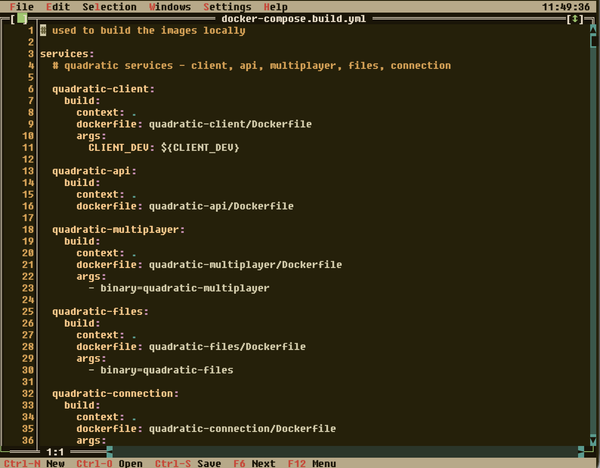The width and height of the screenshot is (600, 468).
Task: Place cursor on the 'services:' line
Action: (67, 54)
